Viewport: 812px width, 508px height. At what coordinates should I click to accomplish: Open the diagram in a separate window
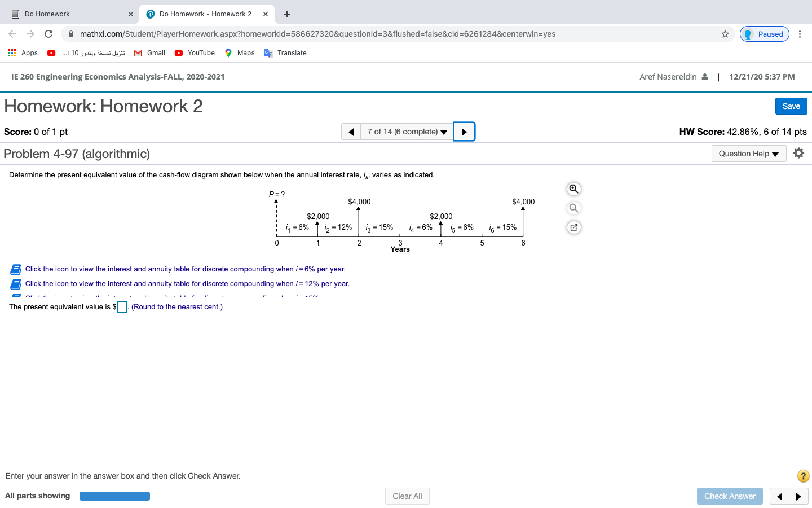(x=573, y=227)
